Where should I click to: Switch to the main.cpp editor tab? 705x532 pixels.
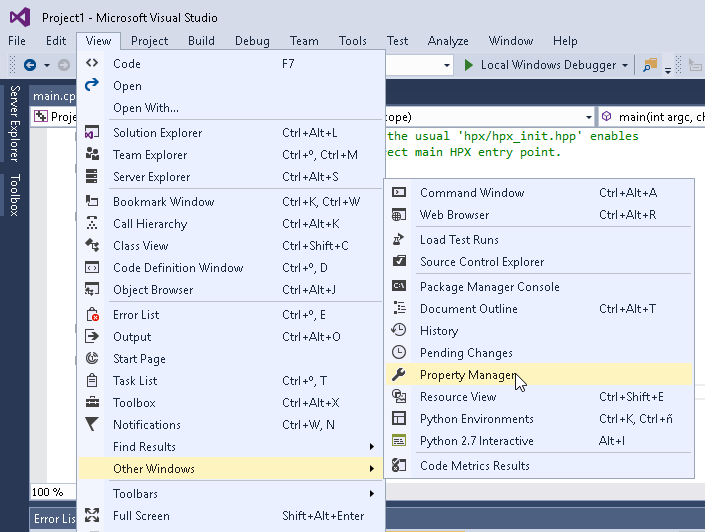tap(54, 96)
